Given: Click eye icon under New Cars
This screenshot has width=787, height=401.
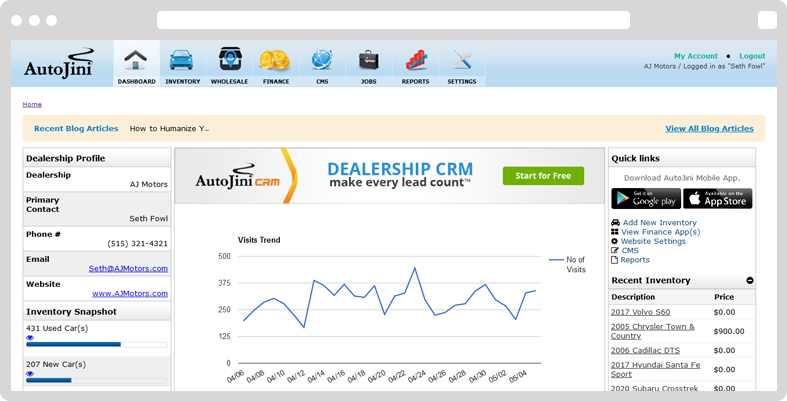Looking at the screenshot, I should (x=29, y=374).
